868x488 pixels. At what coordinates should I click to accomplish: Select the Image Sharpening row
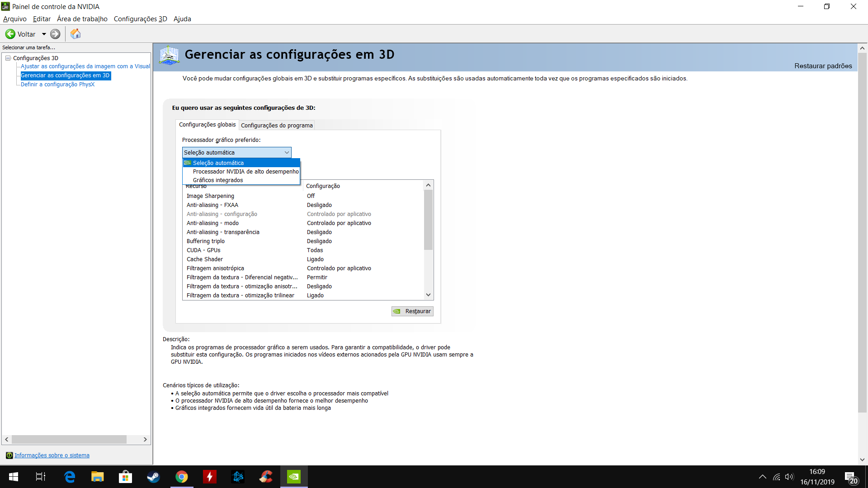tap(303, 196)
